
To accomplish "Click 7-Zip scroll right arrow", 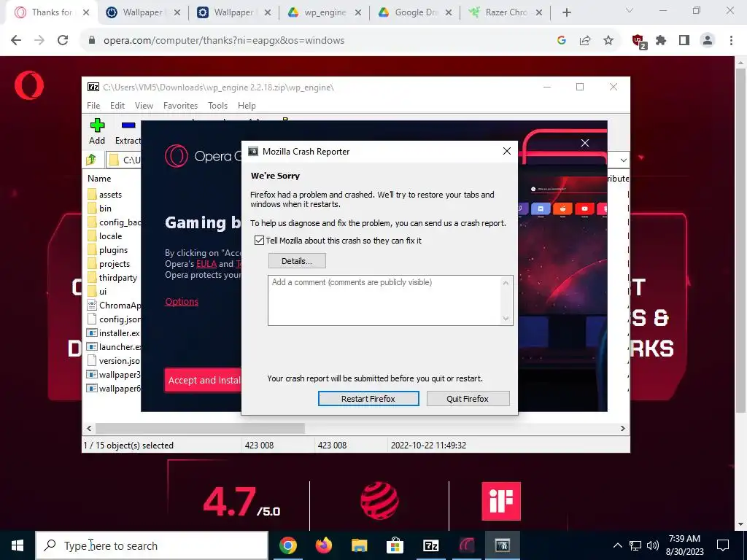I will [x=622, y=428].
